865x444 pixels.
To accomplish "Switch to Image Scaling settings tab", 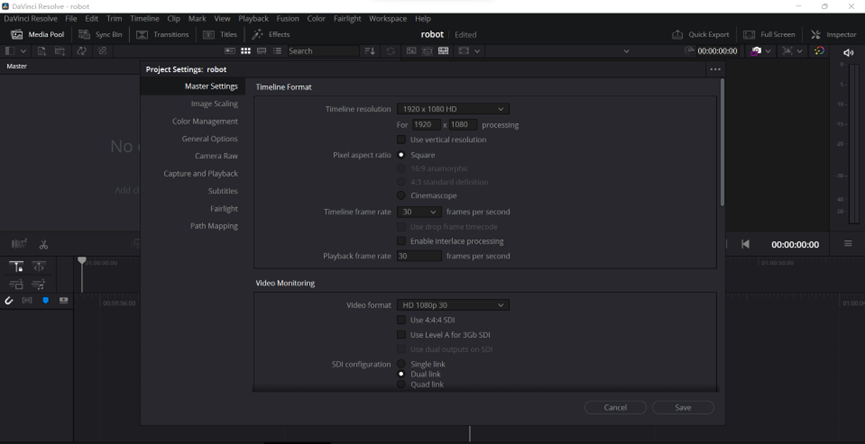I will (x=214, y=104).
